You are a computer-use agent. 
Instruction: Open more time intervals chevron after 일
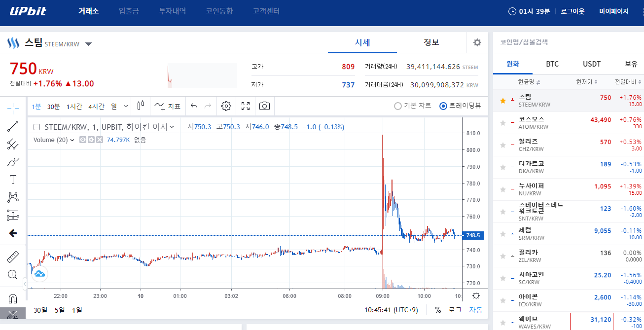(126, 106)
